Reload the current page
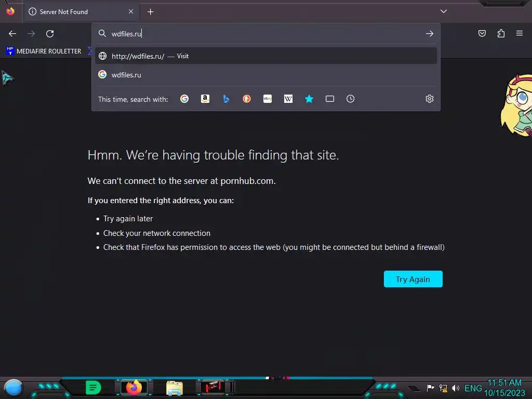Viewport: 532px width, 399px height. [50, 34]
